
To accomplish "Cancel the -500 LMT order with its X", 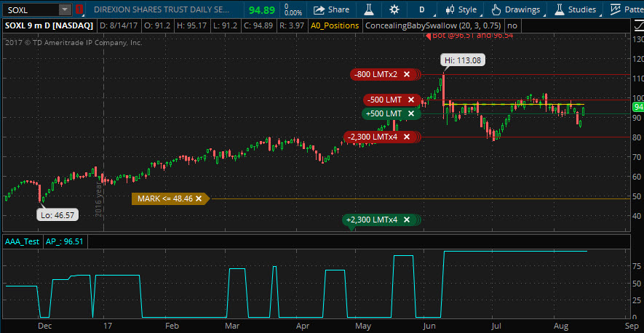I will pyautogui.click(x=410, y=100).
